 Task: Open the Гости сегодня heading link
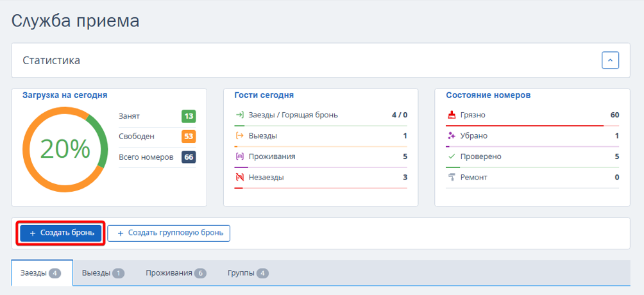coord(264,95)
